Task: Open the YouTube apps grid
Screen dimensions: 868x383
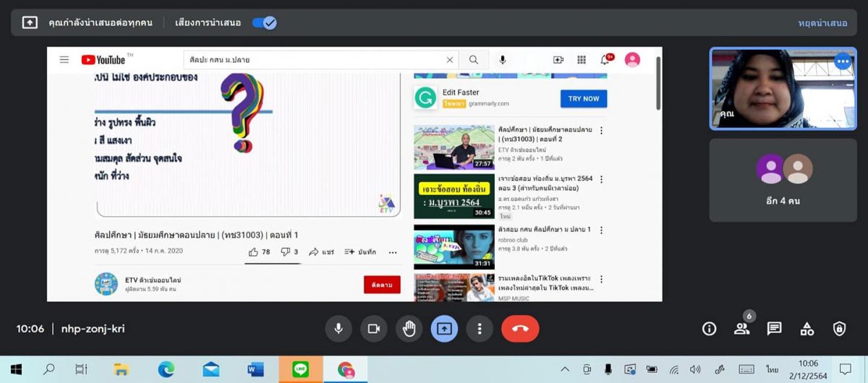Action: click(582, 60)
